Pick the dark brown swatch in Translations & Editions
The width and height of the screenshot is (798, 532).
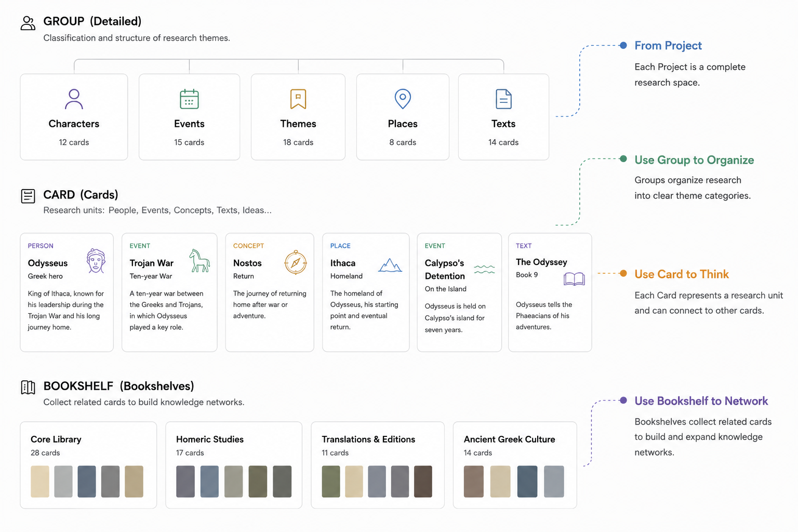(423, 482)
